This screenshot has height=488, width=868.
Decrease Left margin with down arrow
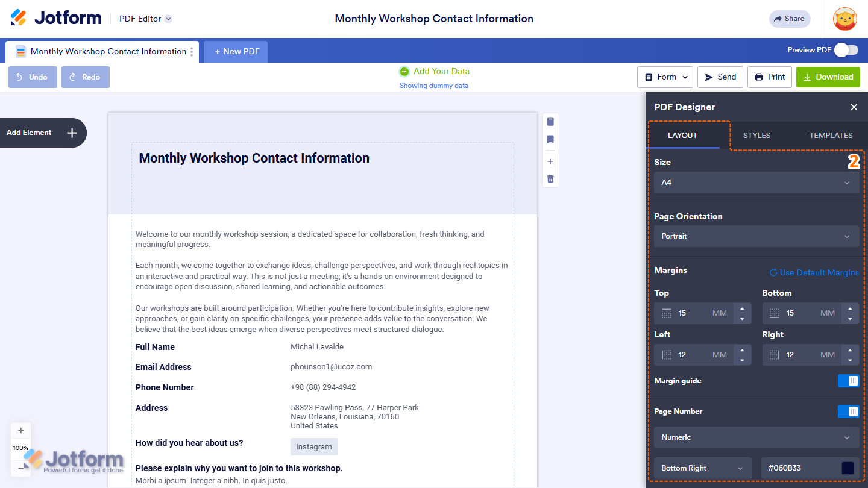click(742, 360)
